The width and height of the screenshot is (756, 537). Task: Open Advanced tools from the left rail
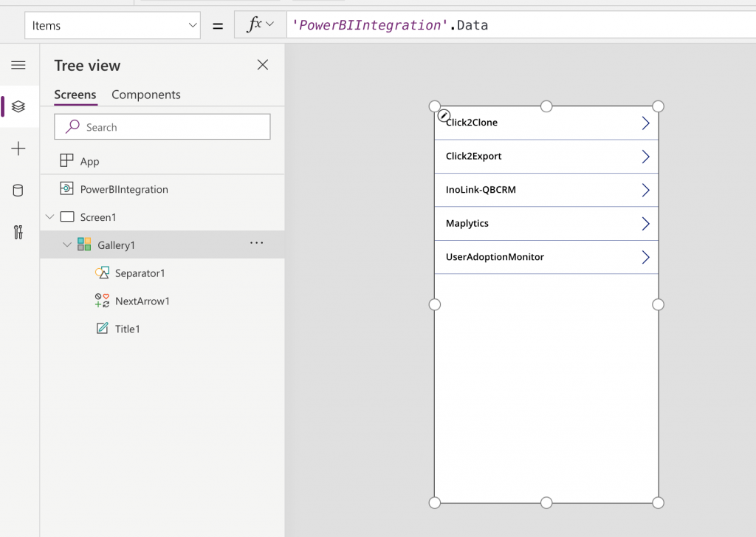[18, 232]
